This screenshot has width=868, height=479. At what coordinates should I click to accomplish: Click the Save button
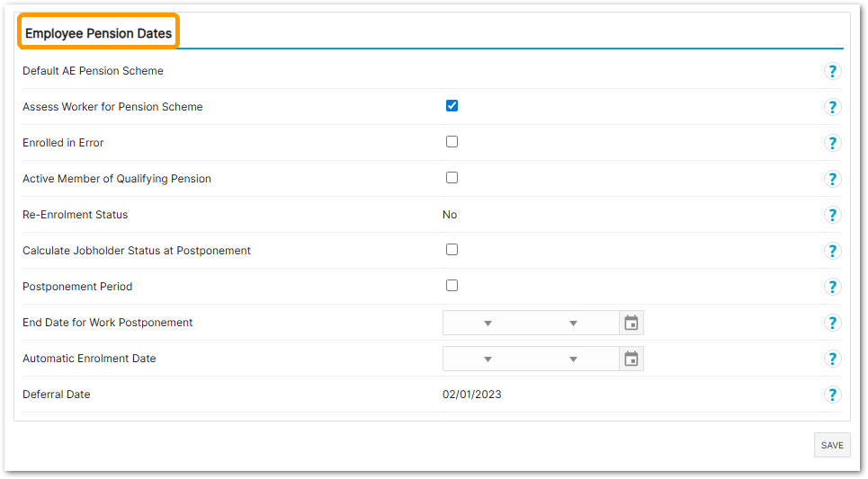[x=832, y=445]
